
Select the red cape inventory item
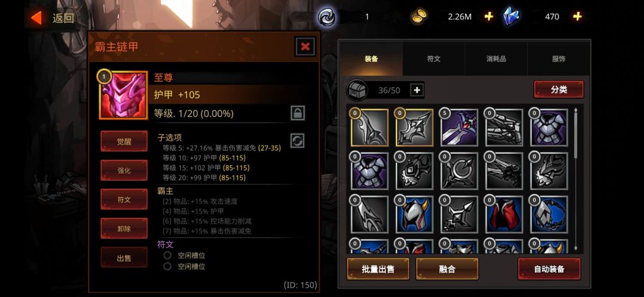point(505,215)
